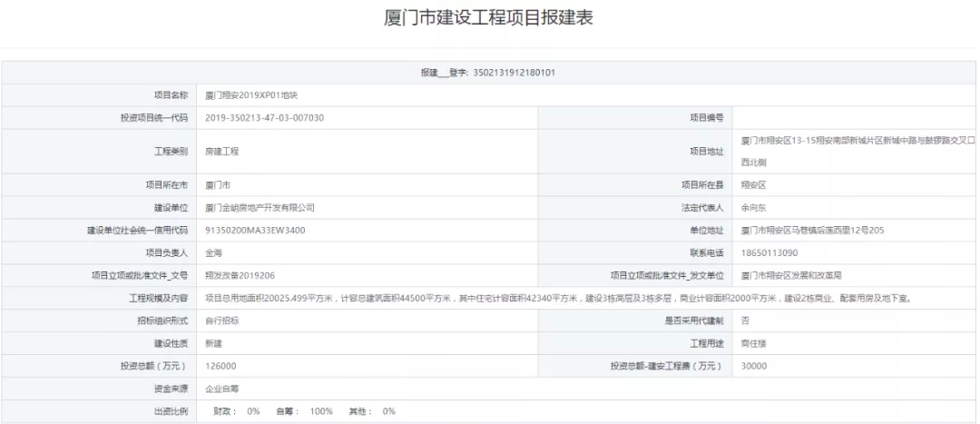Click the '是否采用代建制' label
Screen dimensions: 980x424
tap(694, 320)
